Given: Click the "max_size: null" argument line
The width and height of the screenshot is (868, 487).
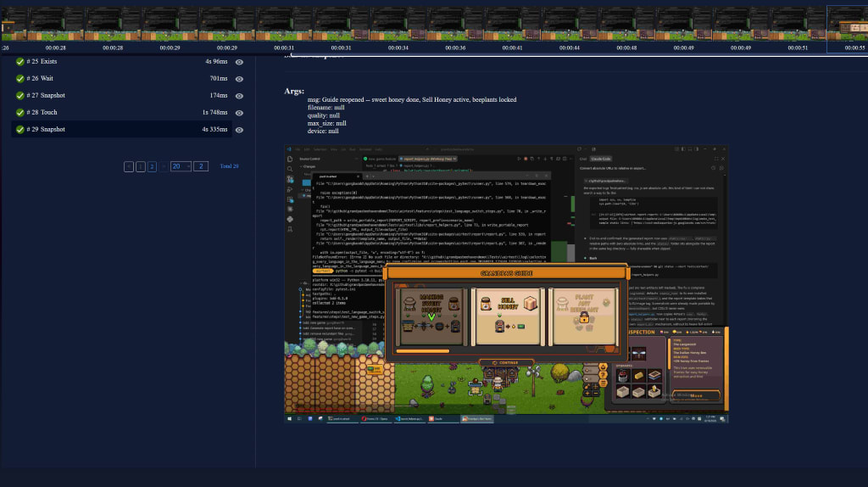Looking at the screenshot, I should (326, 123).
